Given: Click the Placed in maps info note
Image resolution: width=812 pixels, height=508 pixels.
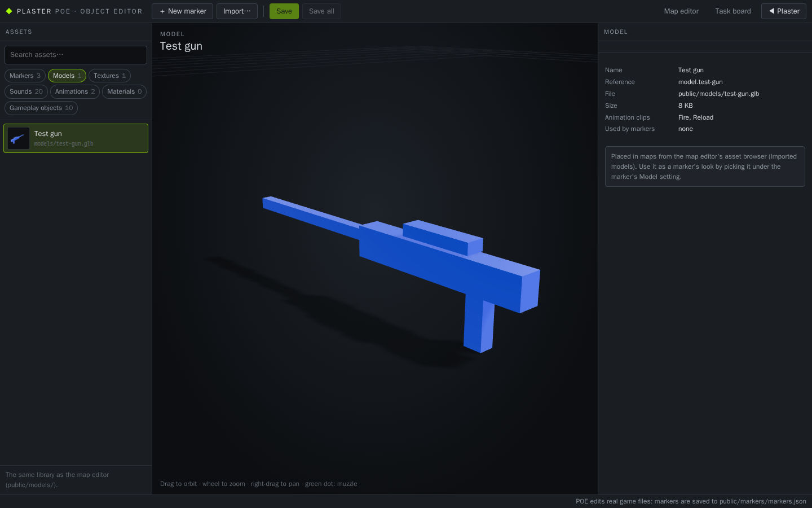Looking at the screenshot, I should click(x=705, y=167).
